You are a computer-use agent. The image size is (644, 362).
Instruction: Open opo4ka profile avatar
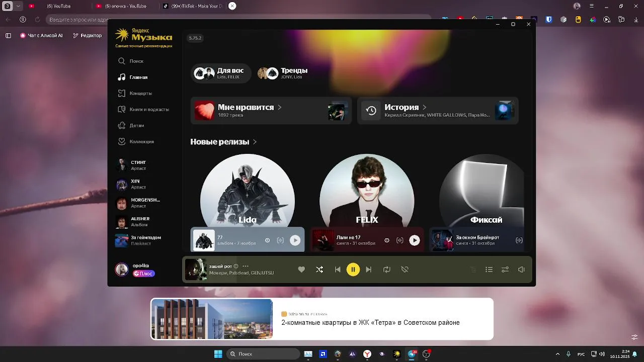coord(122,269)
